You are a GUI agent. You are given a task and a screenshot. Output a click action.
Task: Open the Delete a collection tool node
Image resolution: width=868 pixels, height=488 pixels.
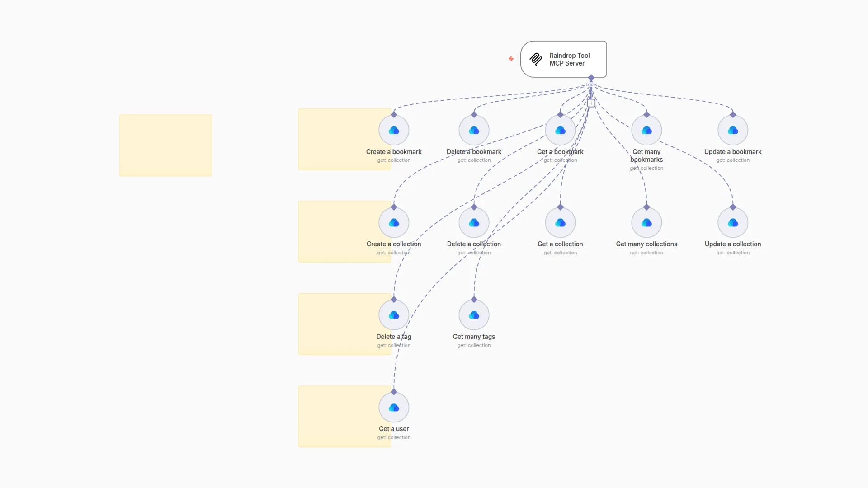click(x=473, y=222)
